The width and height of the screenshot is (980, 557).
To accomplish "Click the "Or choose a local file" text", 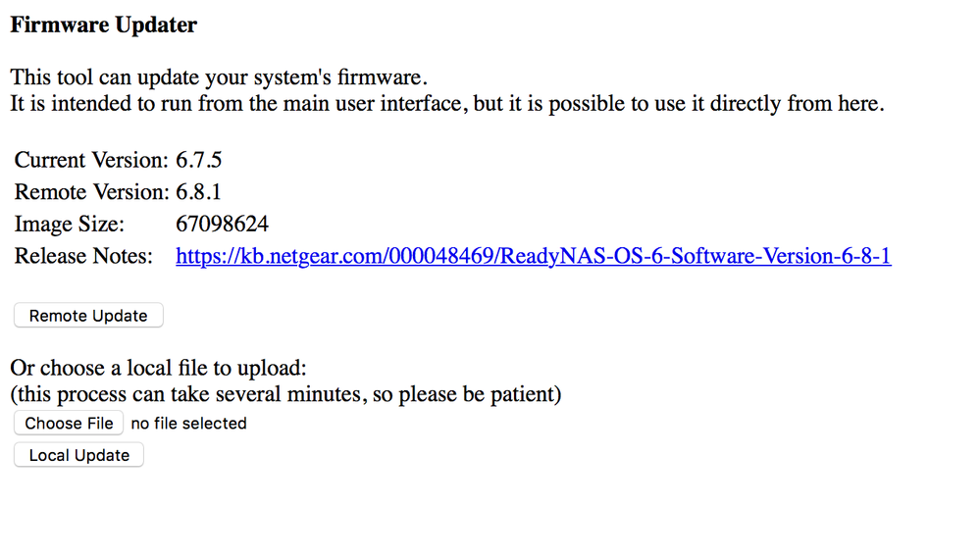I will (158, 369).
